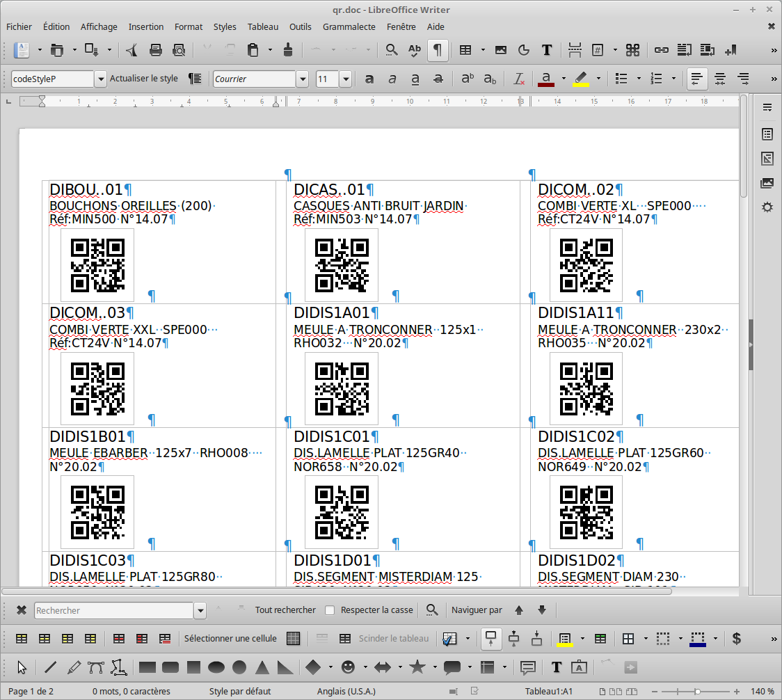Open the Fichier menu
This screenshot has width=782, height=700.
(x=19, y=27)
